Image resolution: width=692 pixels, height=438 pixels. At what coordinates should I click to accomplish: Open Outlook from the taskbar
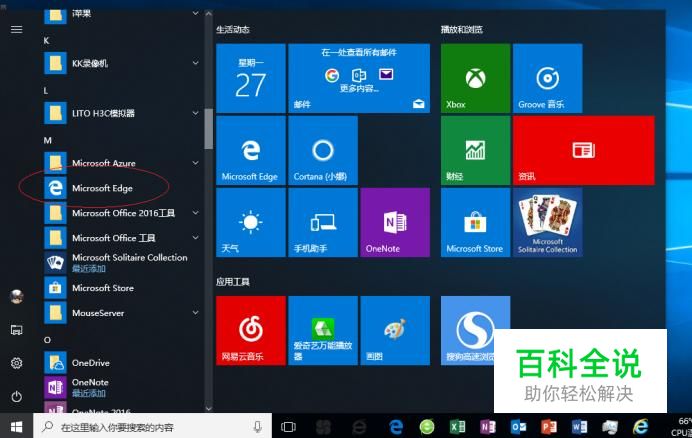(519, 427)
